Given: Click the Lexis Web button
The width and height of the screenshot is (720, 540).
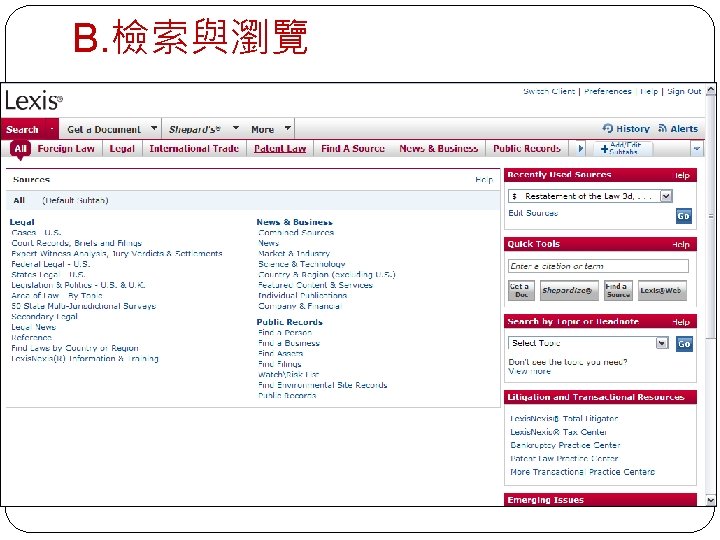Looking at the screenshot, I should [662, 291].
